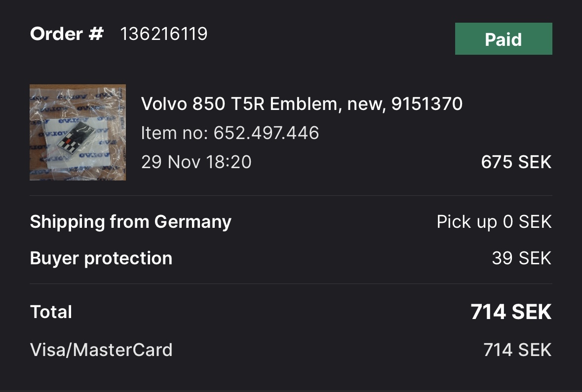Viewport: 582px width, 392px height.
Task: Click the Buyer protection label
Action: pyautogui.click(x=101, y=258)
